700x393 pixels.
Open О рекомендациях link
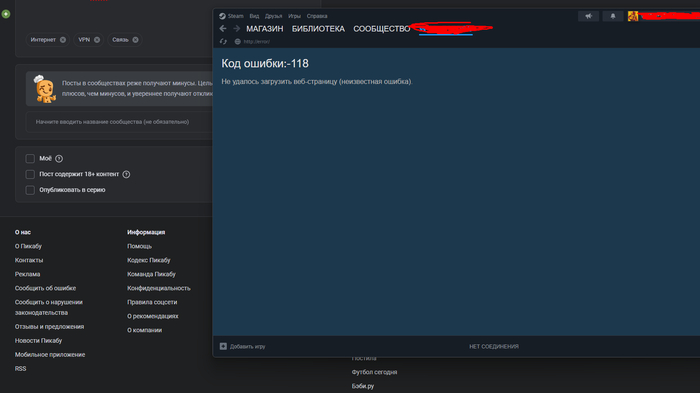click(153, 316)
